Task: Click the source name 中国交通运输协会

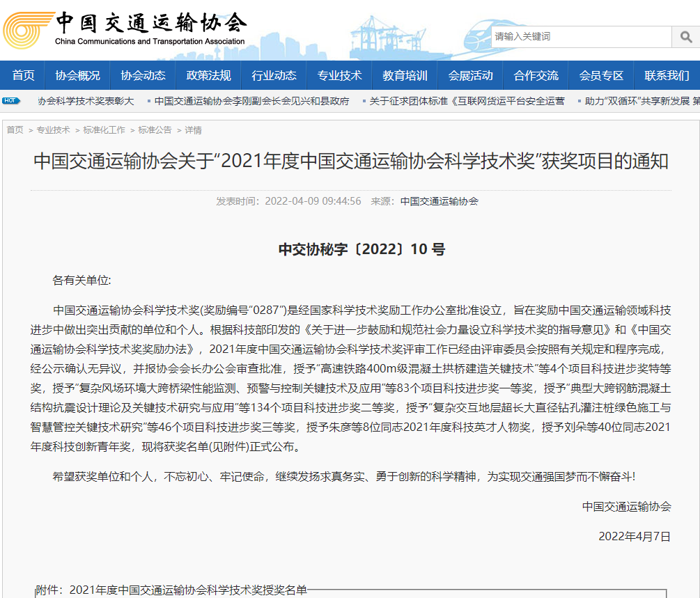Action: 440,201
